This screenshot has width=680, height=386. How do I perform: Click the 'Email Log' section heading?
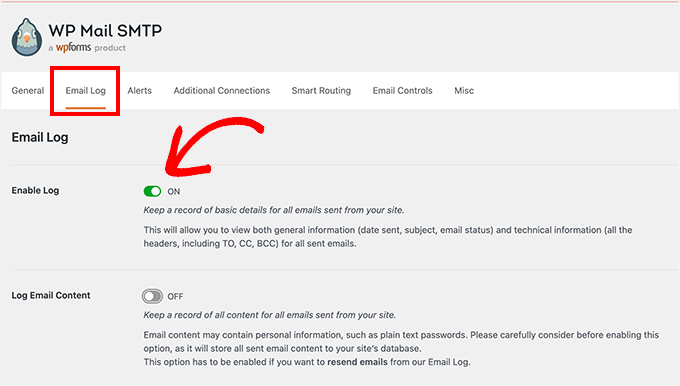click(x=40, y=137)
